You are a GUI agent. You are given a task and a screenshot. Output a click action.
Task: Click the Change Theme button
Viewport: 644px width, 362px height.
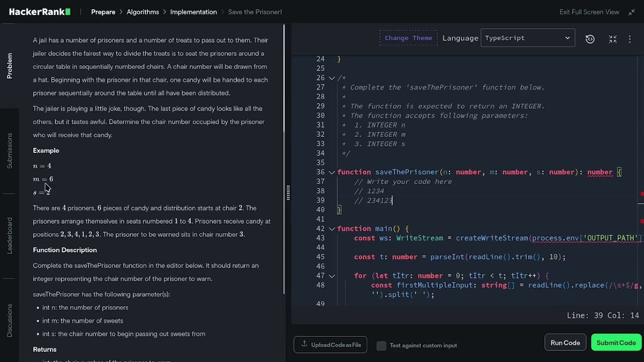408,38
